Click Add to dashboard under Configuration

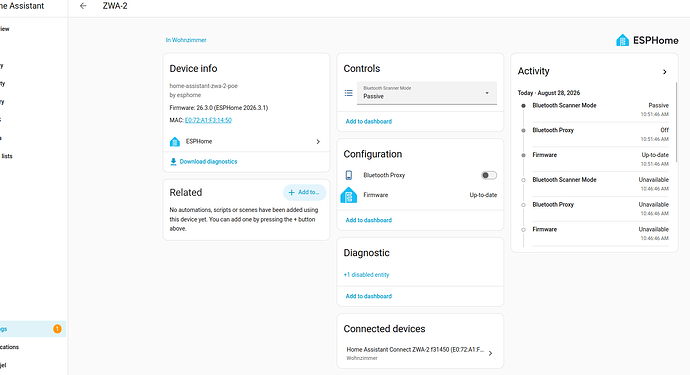(x=368, y=220)
